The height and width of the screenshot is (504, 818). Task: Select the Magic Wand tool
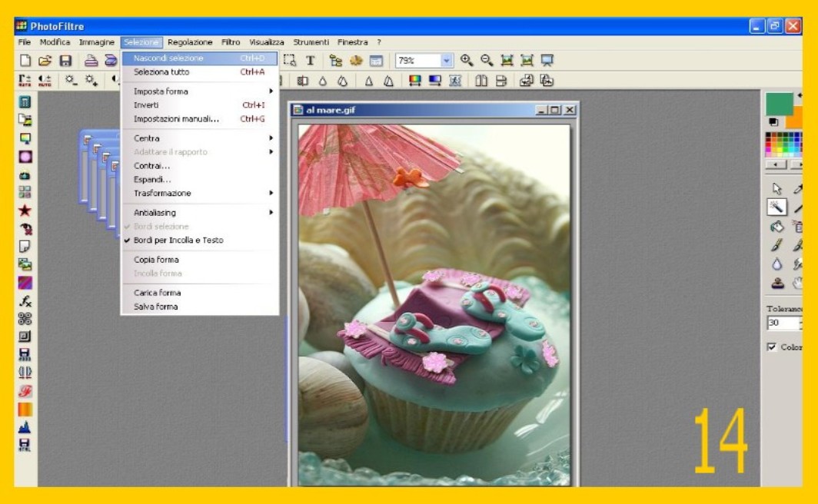[776, 207]
